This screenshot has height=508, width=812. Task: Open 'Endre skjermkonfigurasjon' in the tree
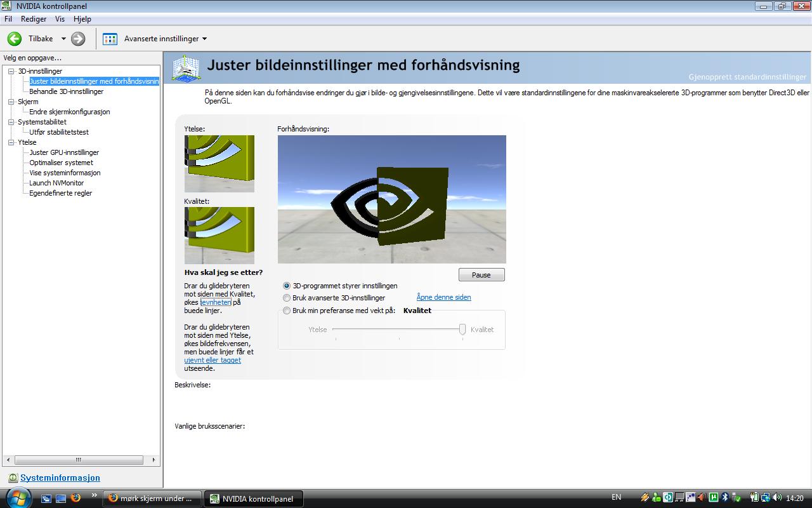pos(70,112)
